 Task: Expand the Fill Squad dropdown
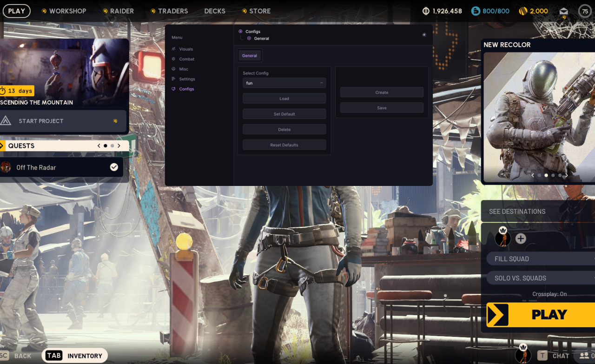(540, 259)
